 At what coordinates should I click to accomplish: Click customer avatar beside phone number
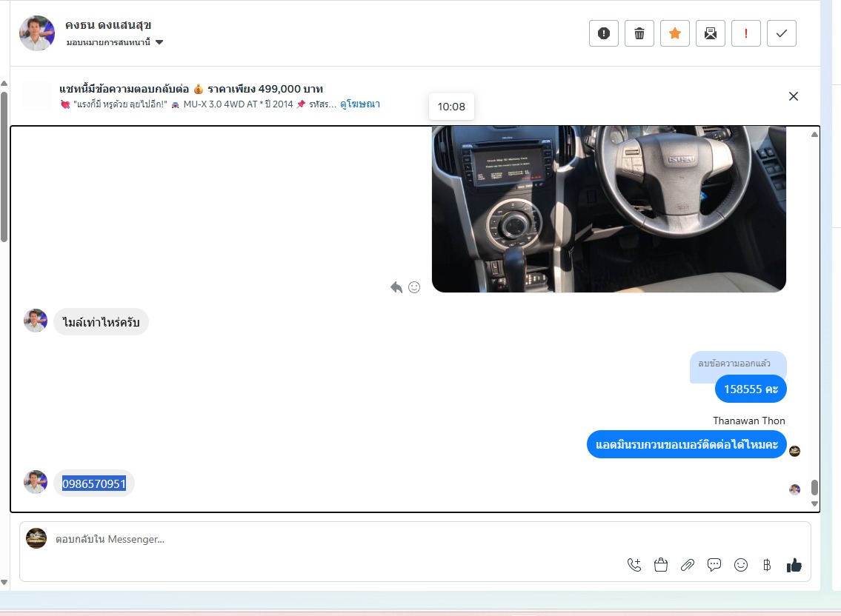click(36, 482)
